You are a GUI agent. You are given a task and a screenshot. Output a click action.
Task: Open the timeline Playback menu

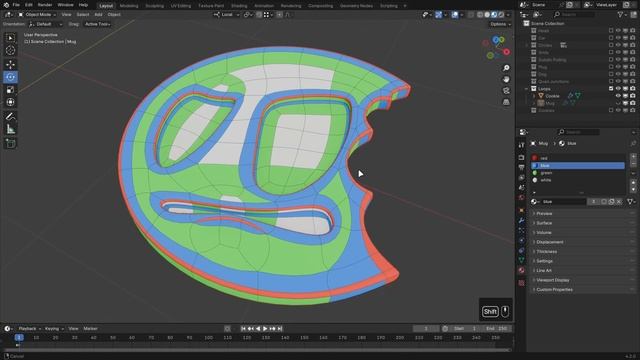pyautogui.click(x=29, y=329)
